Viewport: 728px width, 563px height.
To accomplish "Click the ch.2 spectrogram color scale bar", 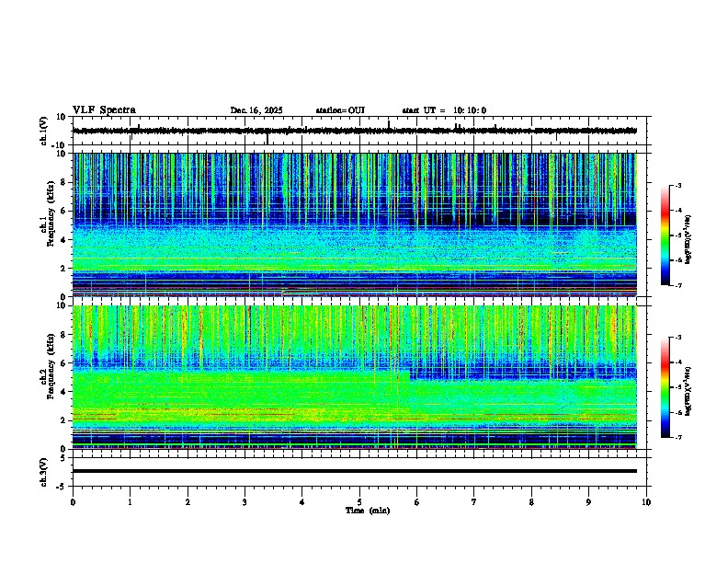I will coord(665,387).
